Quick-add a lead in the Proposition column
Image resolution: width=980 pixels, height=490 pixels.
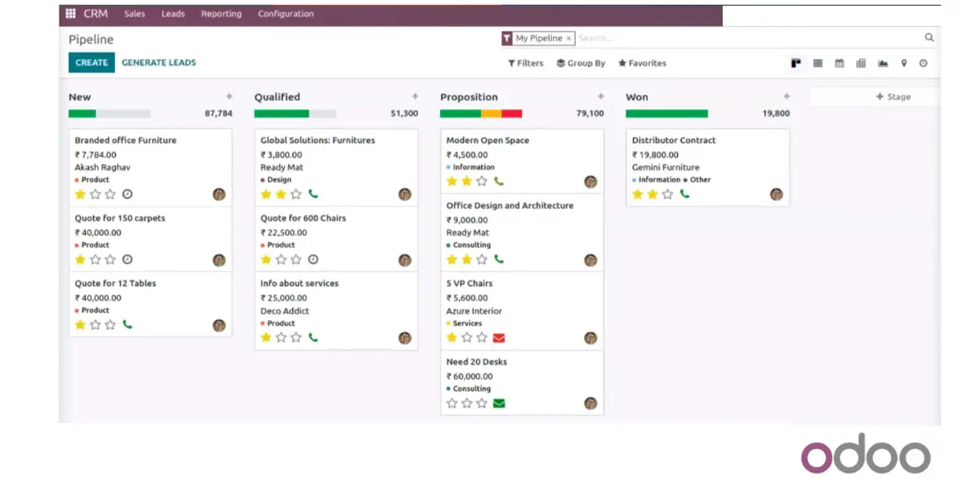[x=601, y=96]
